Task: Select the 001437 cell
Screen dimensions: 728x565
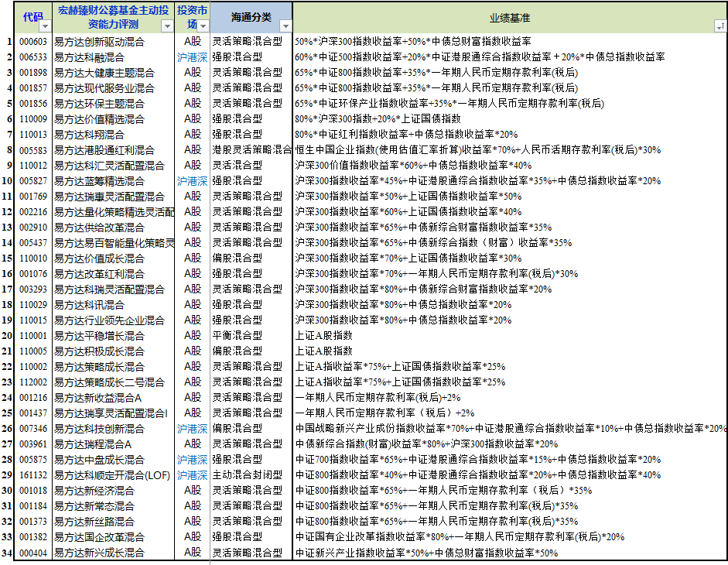Action: tap(33, 413)
